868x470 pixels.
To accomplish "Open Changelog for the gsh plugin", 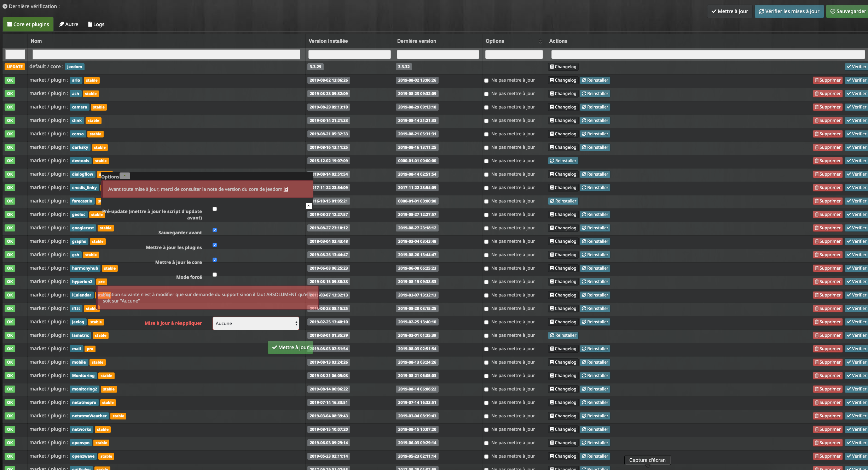I will (x=563, y=255).
